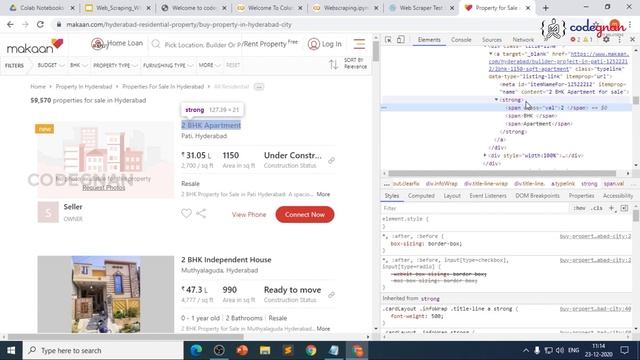640x360 pixels.
Task: Switch to the Console tab
Action: pyautogui.click(x=461, y=40)
